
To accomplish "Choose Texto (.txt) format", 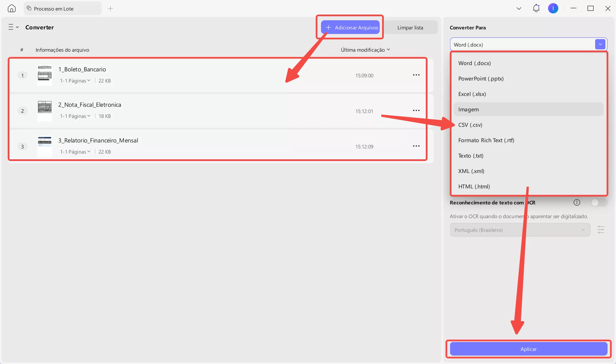I will 528,156.
